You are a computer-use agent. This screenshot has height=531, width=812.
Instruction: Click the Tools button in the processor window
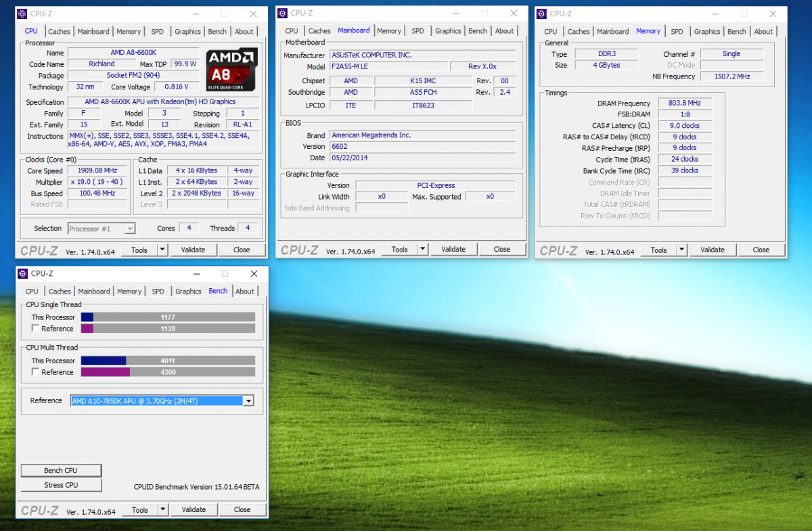coord(139,250)
